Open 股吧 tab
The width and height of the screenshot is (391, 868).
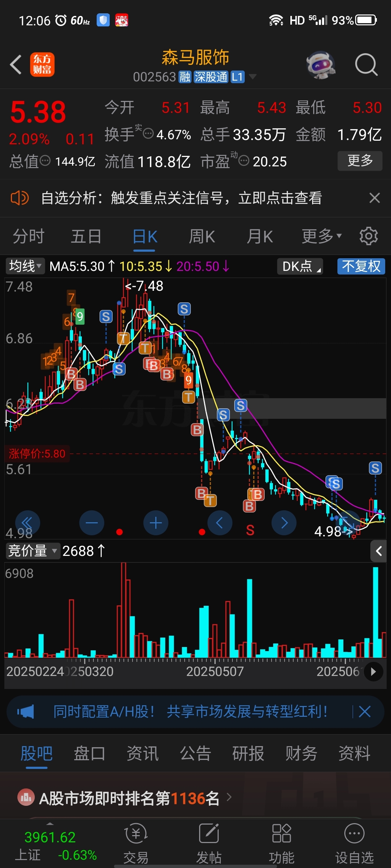tap(37, 754)
